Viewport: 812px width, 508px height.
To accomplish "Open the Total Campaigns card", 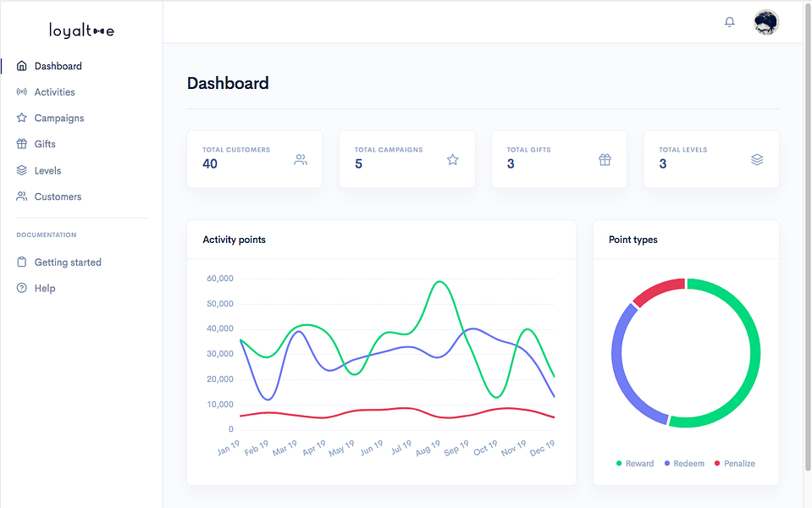I will point(407,159).
